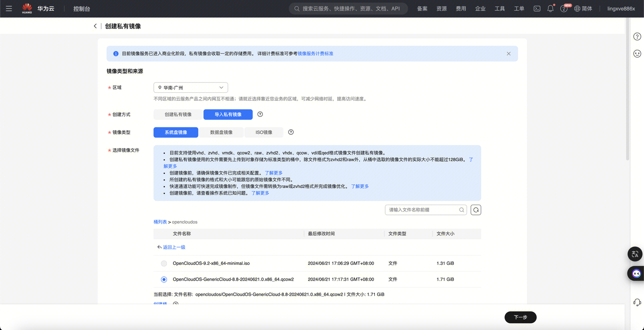
Task: Click the 文件名称 column header
Action: 182,234
